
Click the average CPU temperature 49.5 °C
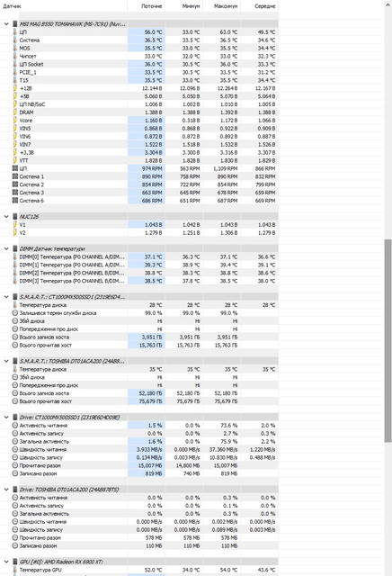click(266, 32)
